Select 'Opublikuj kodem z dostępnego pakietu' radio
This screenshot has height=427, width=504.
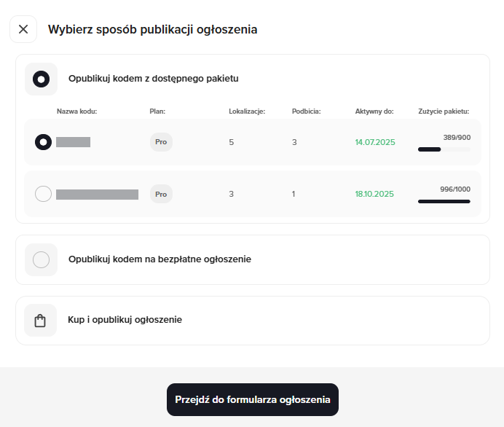coord(42,79)
